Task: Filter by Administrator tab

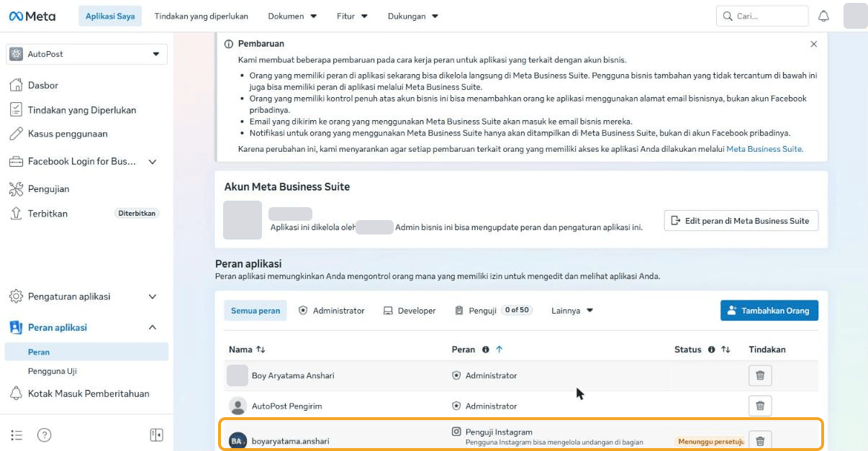Action: click(x=332, y=311)
